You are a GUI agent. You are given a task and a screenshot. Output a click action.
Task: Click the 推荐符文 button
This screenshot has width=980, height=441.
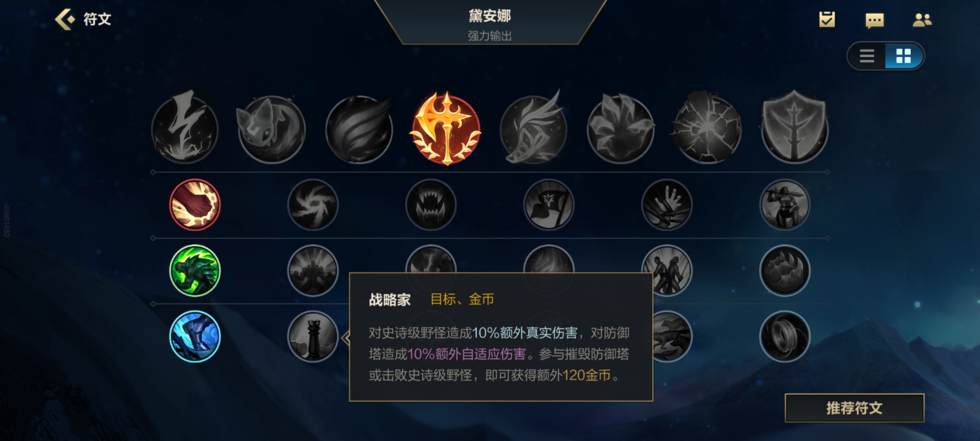(854, 408)
